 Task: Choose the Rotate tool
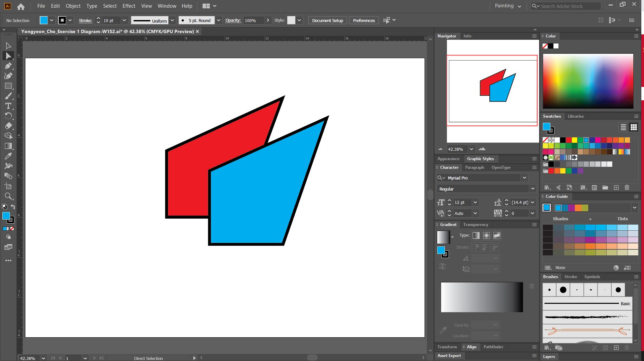click(x=8, y=116)
